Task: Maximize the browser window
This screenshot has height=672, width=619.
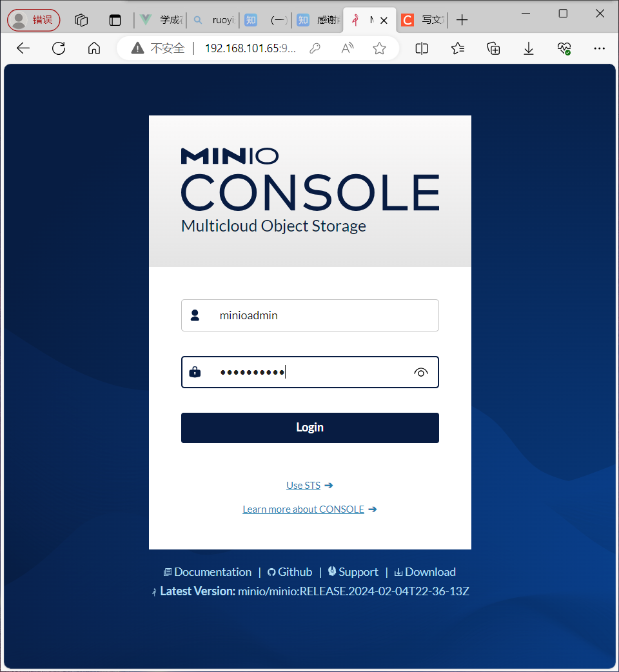Action: click(x=563, y=14)
